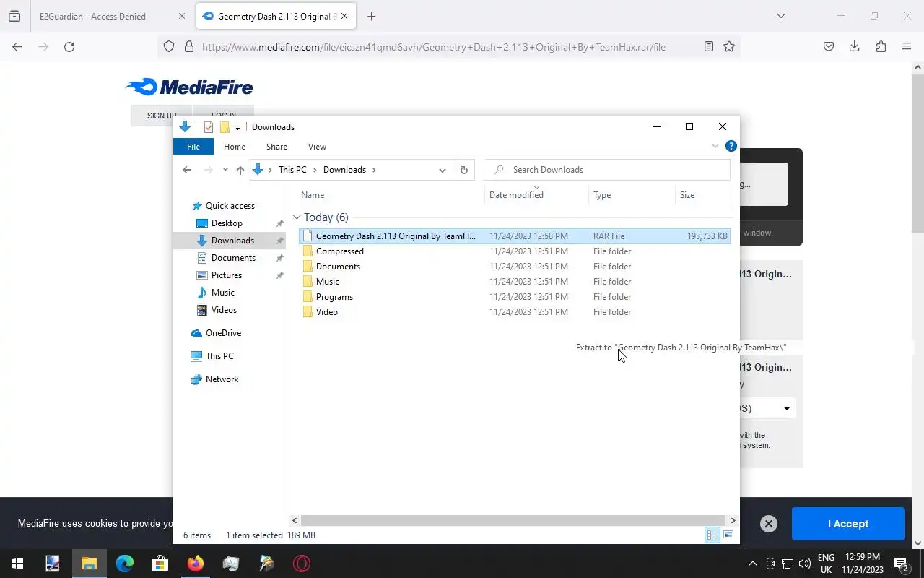Click Downloads in the address breadcrumb
The height and width of the screenshot is (578, 924).
coord(344,170)
